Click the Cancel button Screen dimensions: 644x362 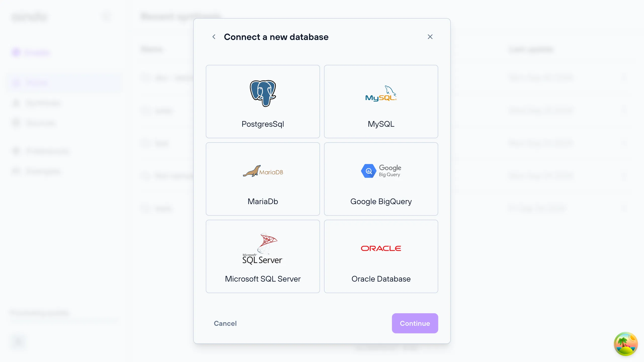[225, 323]
